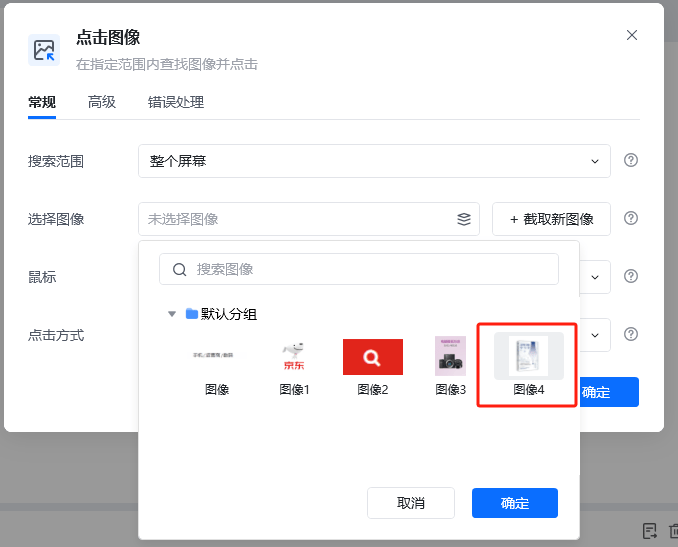Open the 搜索范围 整个屏幕 dropdown
Image resolution: width=678 pixels, height=547 pixels.
tap(374, 161)
